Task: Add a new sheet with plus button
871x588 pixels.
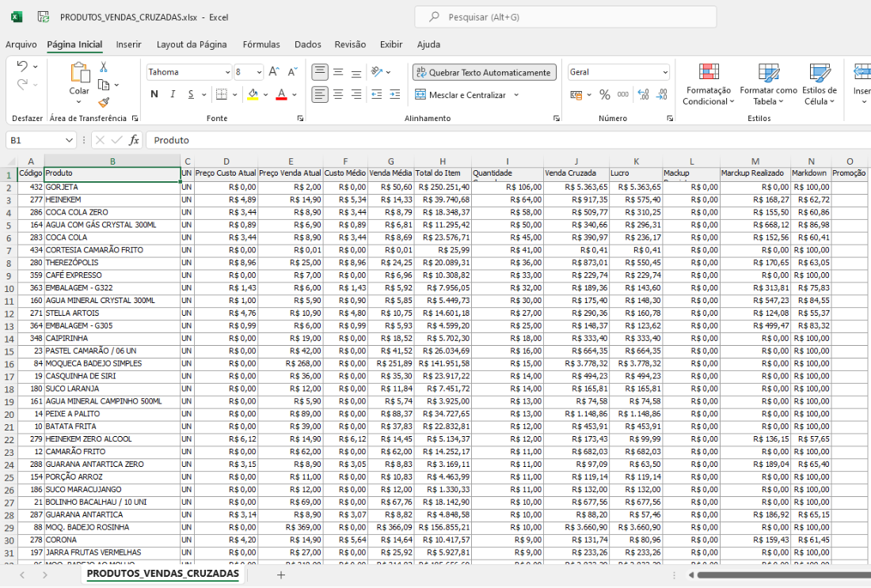Action: 280,575
